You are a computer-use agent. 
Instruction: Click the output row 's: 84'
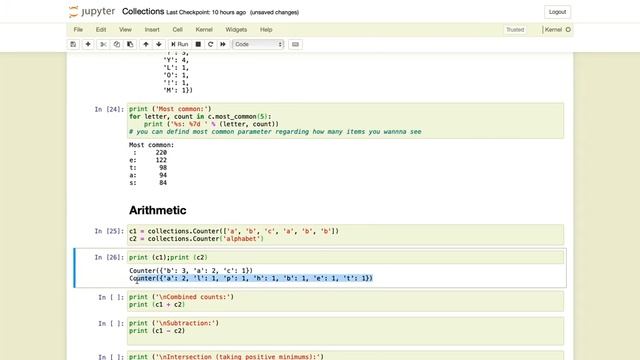tap(148, 183)
